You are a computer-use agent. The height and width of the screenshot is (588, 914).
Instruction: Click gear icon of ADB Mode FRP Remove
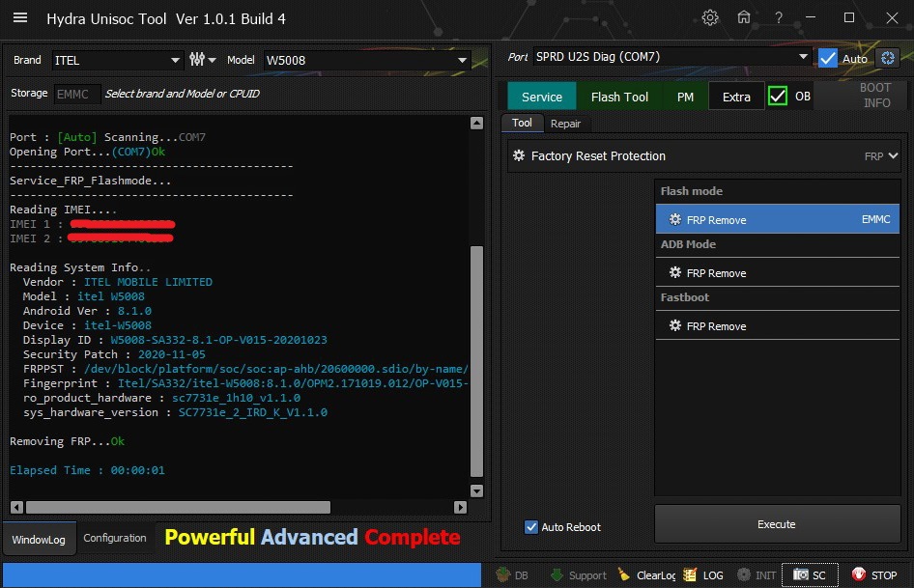[x=675, y=272]
